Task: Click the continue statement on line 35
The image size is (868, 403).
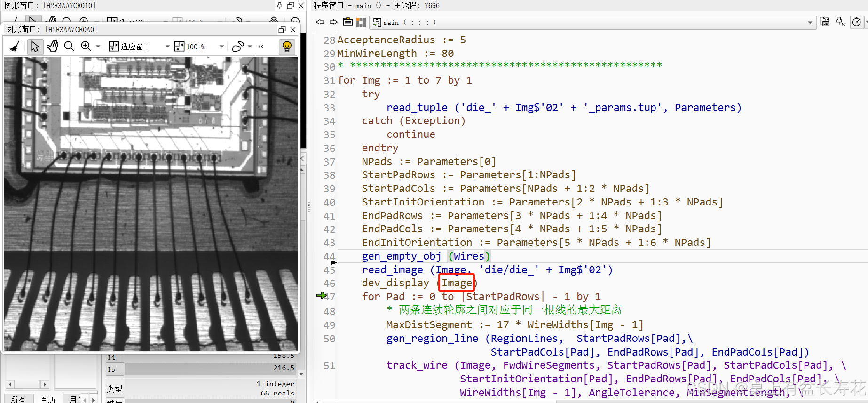Action: [411, 134]
